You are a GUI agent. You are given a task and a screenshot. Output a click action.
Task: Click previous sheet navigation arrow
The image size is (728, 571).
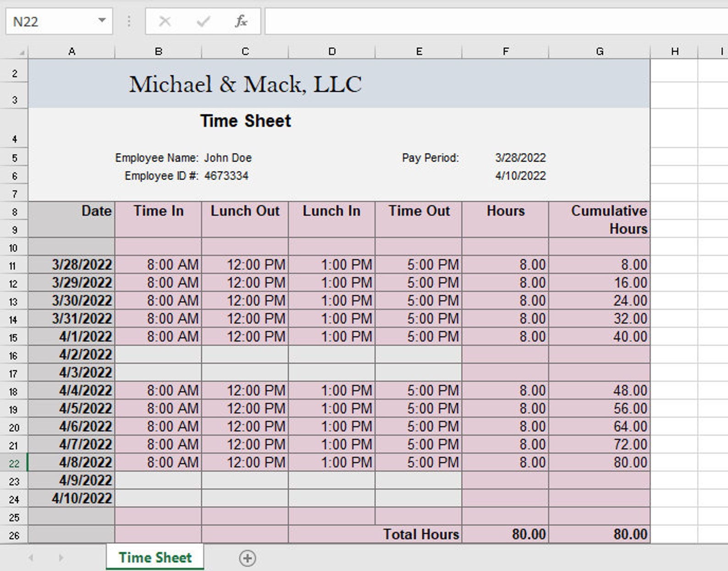pyautogui.click(x=31, y=558)
